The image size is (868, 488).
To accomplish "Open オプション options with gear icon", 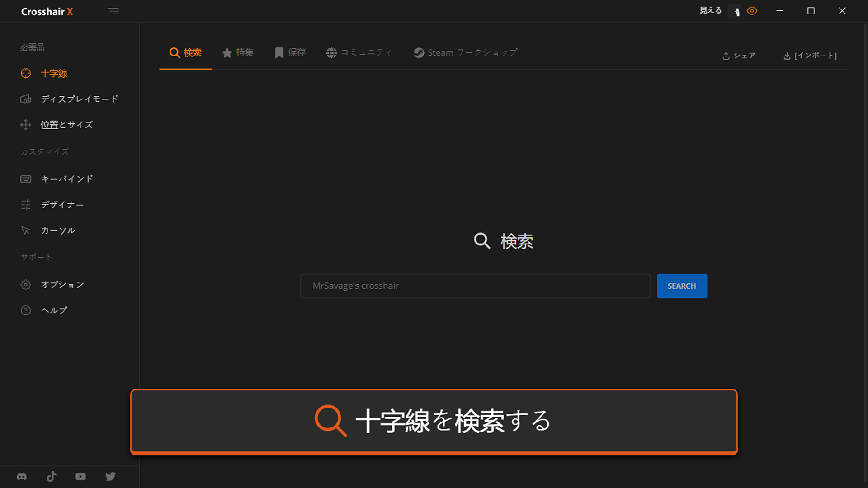I will (x=52, y=285).
